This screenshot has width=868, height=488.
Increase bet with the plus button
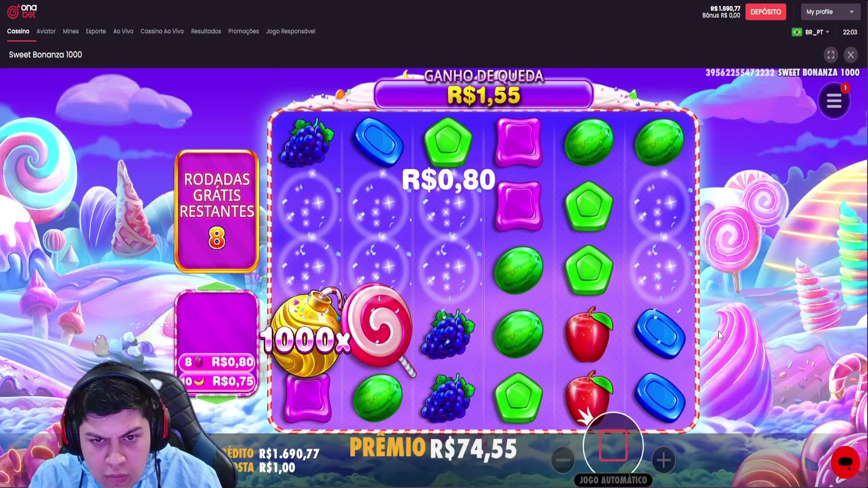663,460
